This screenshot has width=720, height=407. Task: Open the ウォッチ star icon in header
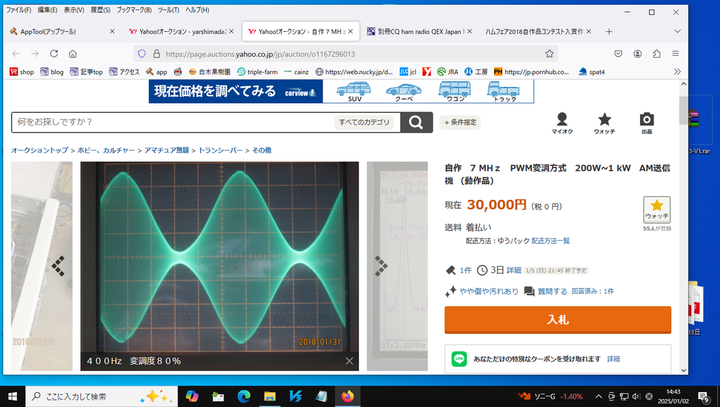[604, 123]
